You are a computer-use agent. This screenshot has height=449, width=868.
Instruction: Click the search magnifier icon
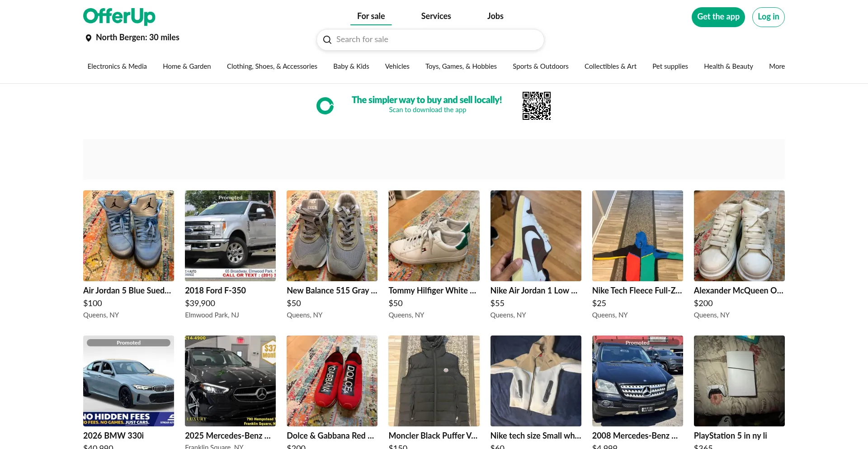(x=327, y=40)
